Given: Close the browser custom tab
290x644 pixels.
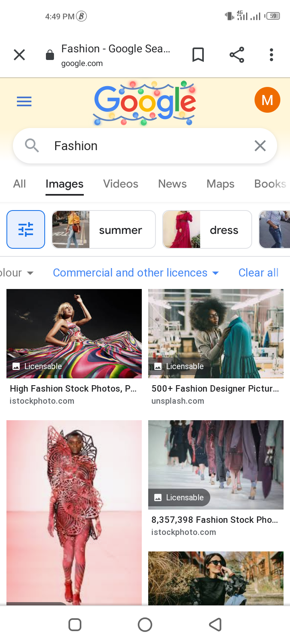Looking at the screenshot, I should (x=19, y=55).
